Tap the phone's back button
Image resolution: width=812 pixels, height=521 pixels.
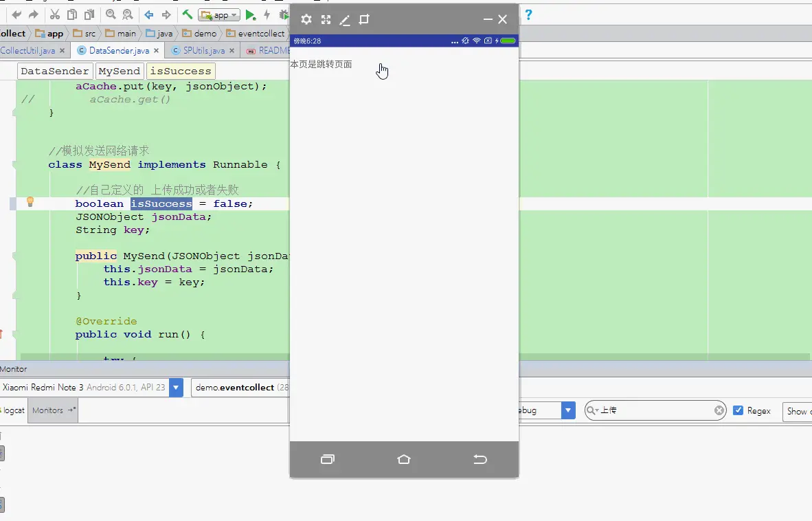tap(480, 459)
